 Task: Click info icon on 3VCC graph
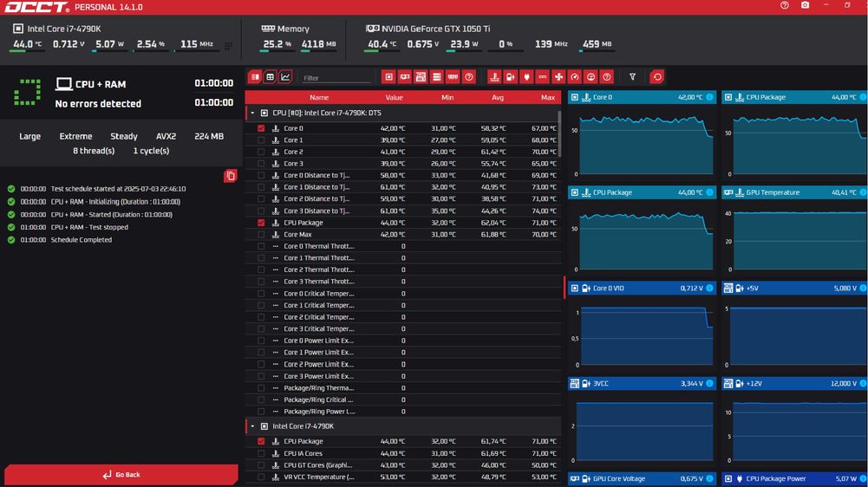(x=709, y=383)
